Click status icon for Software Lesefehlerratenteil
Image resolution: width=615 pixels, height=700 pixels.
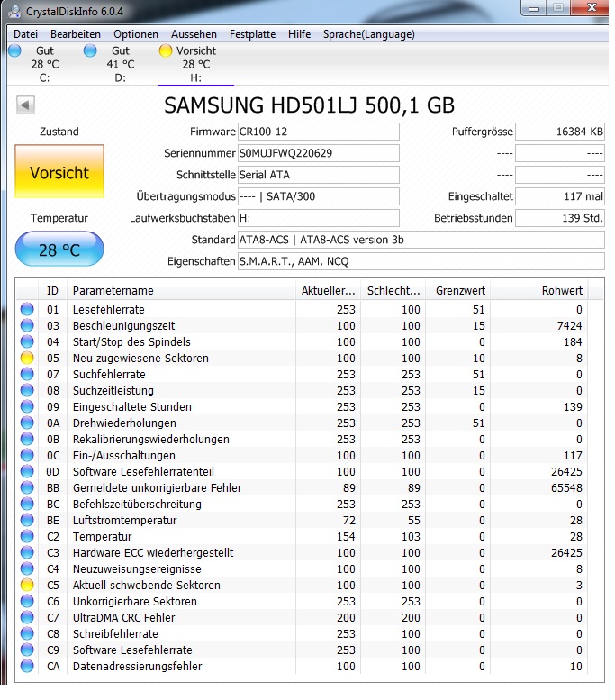tap(27, 471)
